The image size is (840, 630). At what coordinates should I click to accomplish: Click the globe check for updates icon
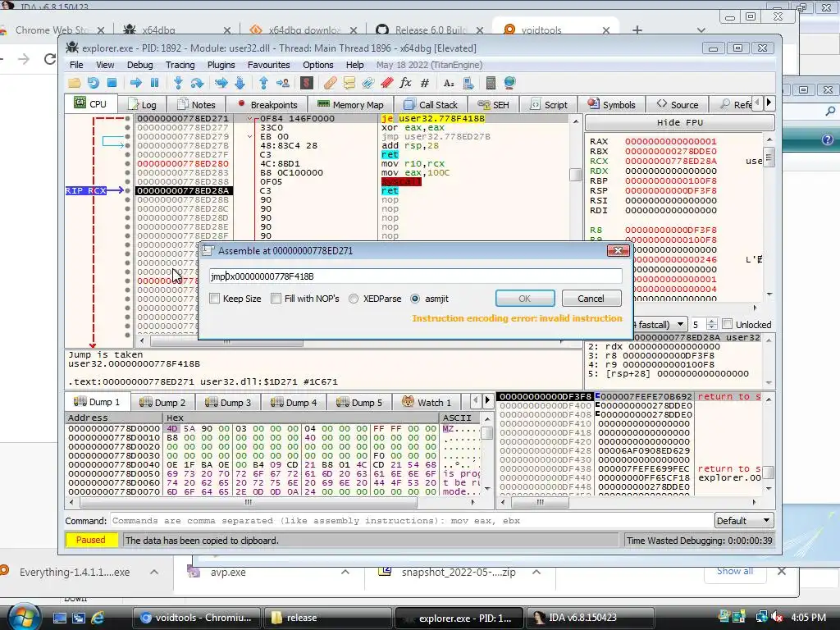coord(509,83)
